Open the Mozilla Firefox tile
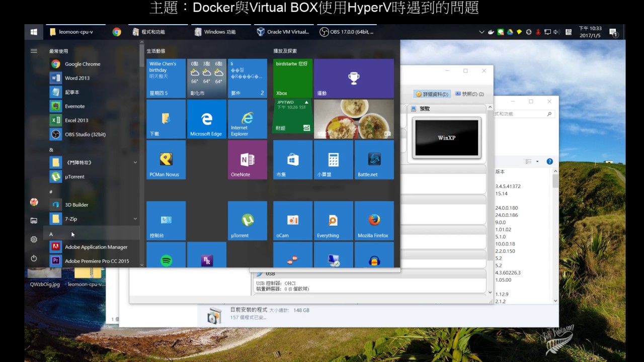The image size is (644, 362). pyautogui.click(x=374, y=221)
